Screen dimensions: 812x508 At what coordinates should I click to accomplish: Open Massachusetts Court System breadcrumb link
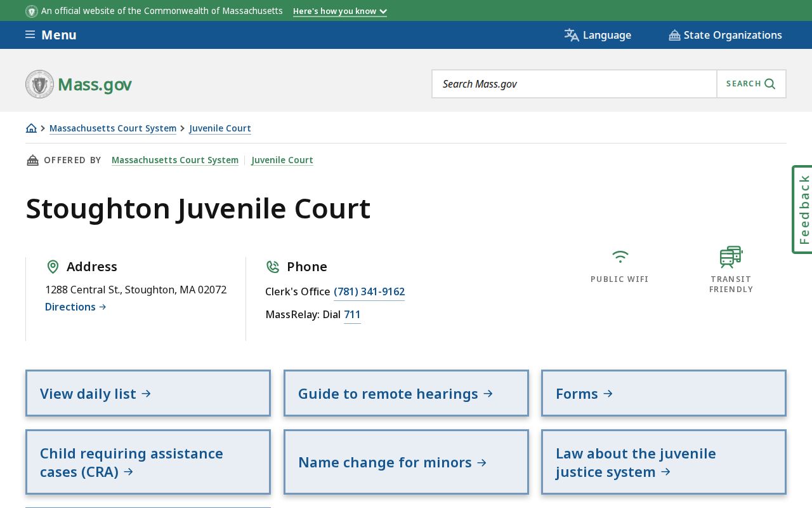pos(113,128)
